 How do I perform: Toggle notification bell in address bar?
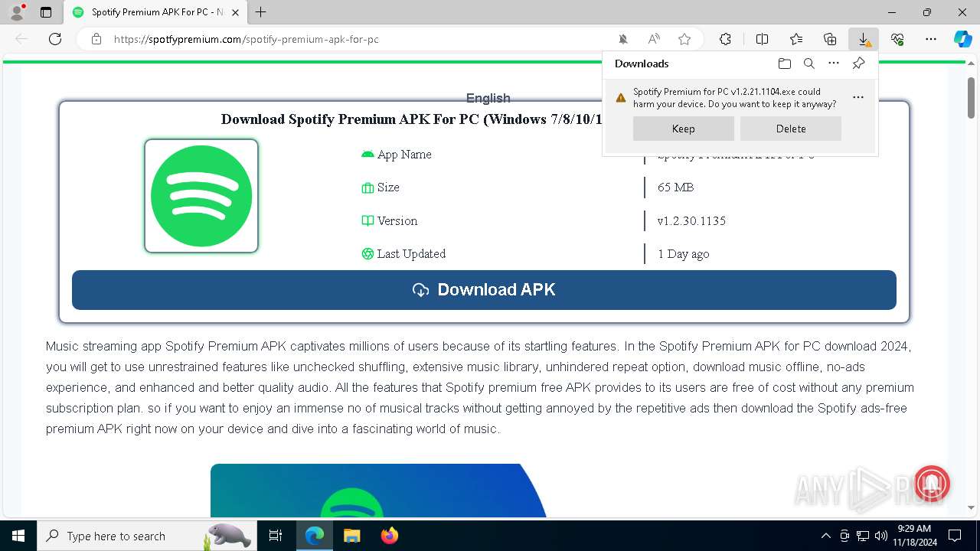point(623,39)
